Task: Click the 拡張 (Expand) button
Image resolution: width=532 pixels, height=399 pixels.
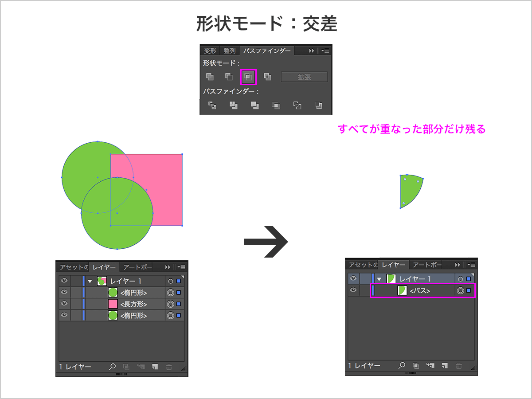Action: point(305,76)
